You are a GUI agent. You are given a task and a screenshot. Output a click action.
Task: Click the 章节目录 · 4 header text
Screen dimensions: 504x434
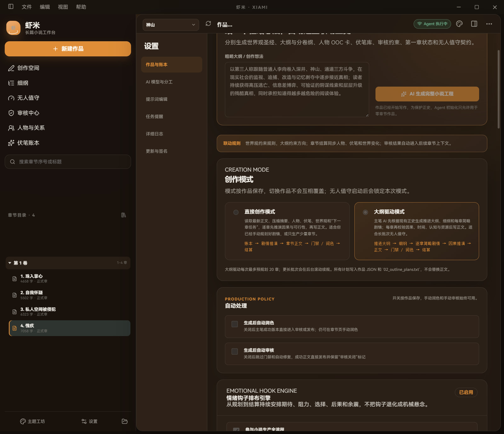21,215
